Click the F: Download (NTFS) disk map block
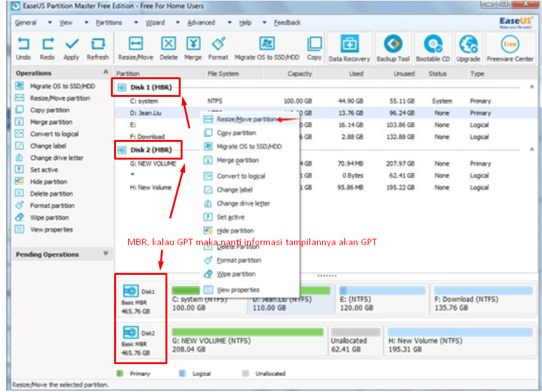The height and width of the screenshot is (392, 542). pos(483,299)
